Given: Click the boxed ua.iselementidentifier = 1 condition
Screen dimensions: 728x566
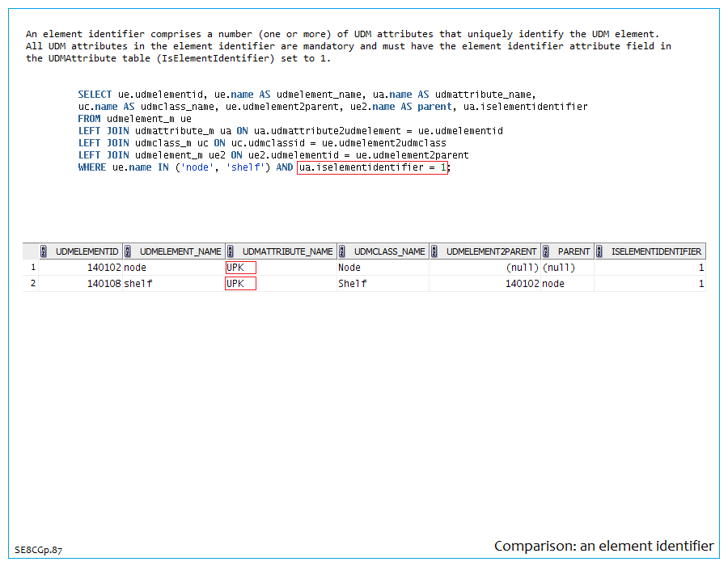Looking at the screenshot, I should point(372,167).
